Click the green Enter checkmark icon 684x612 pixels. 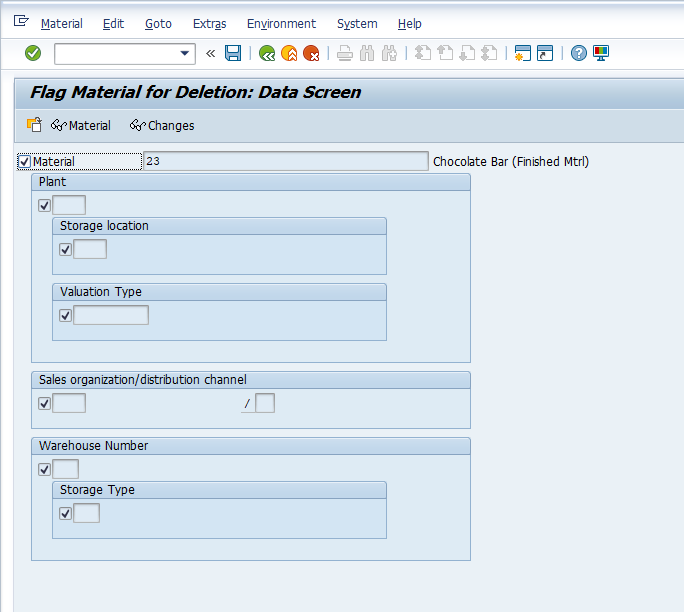coord(33,53)
